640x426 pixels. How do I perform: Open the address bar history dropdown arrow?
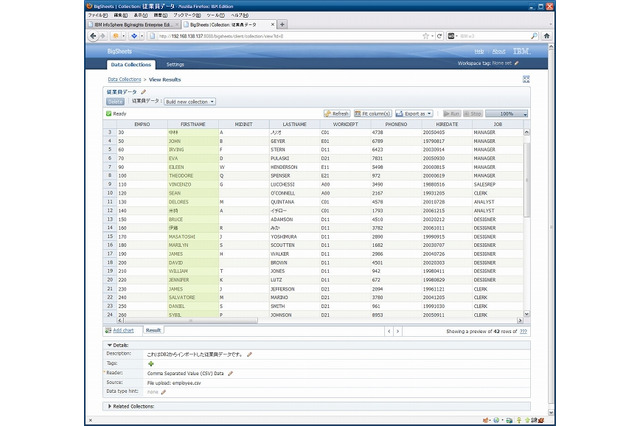click(x=432, y=36)
